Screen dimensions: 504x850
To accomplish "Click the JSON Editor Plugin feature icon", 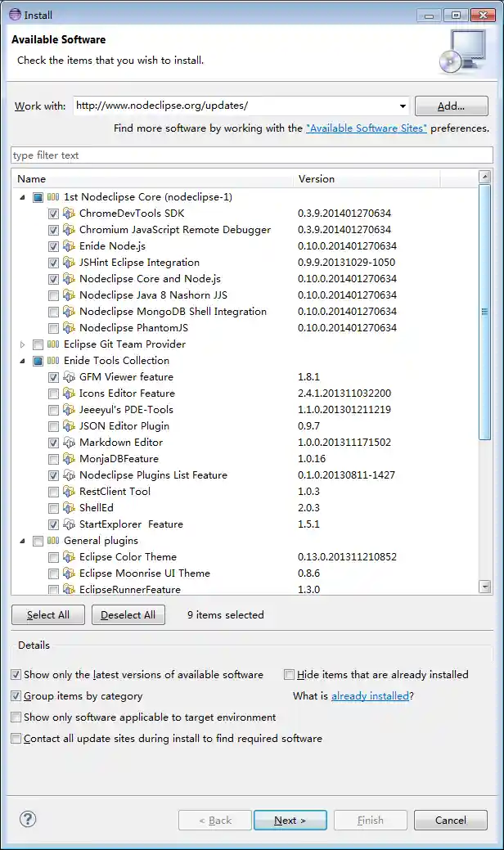I will [69, 426].
